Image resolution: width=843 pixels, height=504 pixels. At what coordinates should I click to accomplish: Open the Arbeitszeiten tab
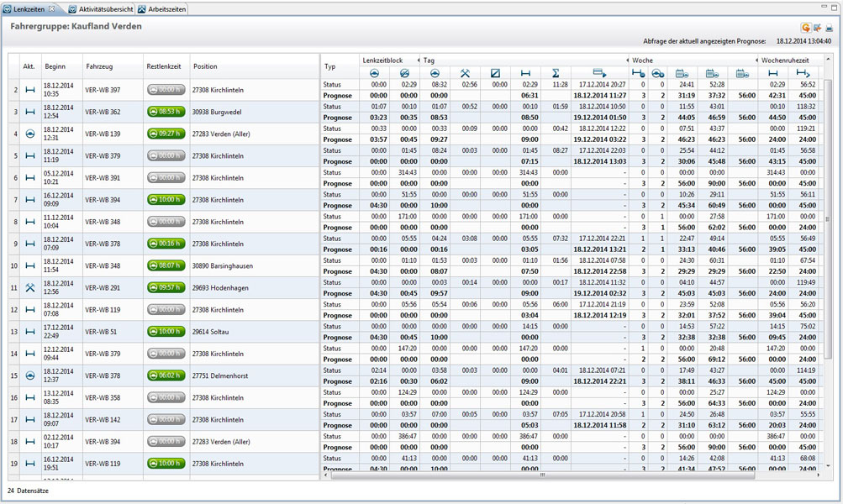pyautogui.click(x=162, y=8)
